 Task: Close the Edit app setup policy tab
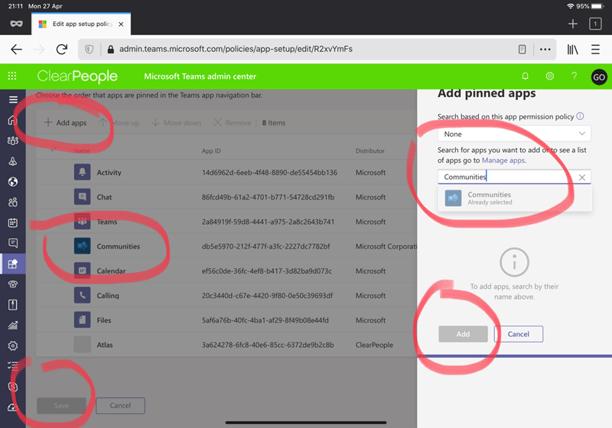121,24
